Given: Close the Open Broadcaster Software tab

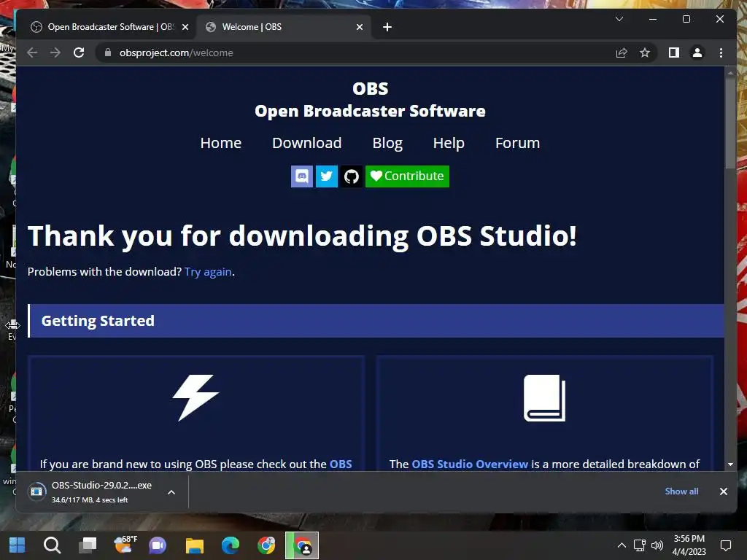Looking at the screenshot, I should (185, 27).
